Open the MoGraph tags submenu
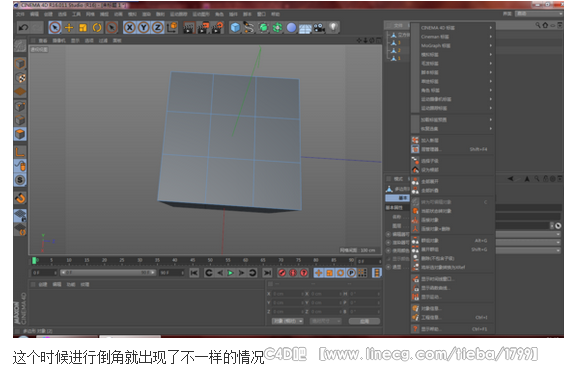This screenshot has width=564, height=371. click(x=453, y=46)
